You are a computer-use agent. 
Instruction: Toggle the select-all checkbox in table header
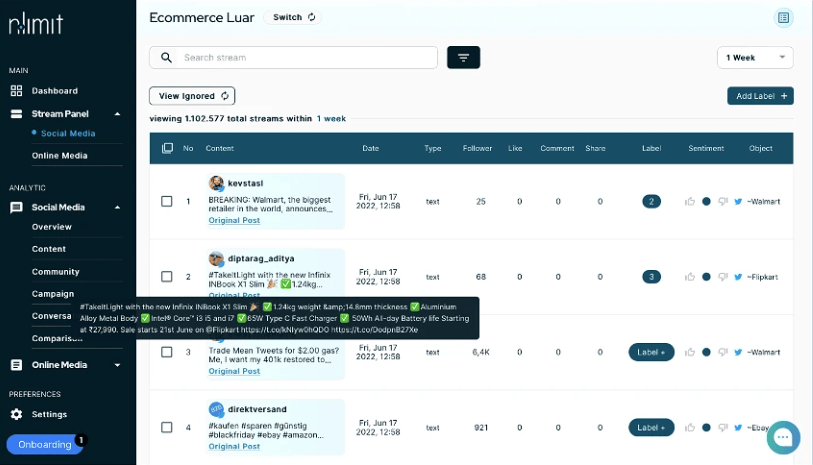coord(167,148)
